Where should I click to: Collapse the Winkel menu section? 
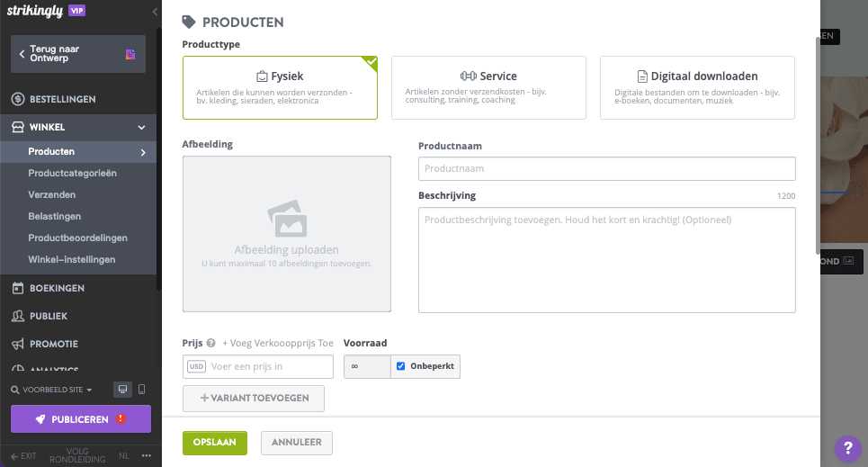click(x=141, y=128)
